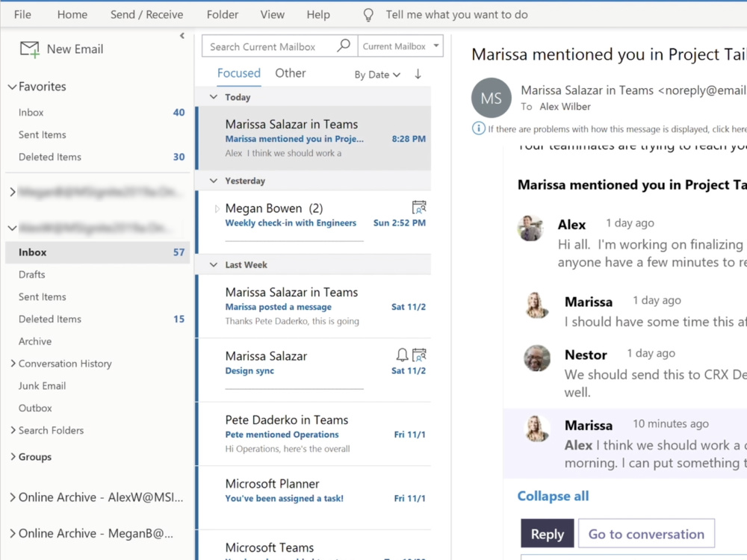This screenshot has height=560, width=747.
Task: Click Marissa's avatar on 1 day ago message
Action: point(537,305)
